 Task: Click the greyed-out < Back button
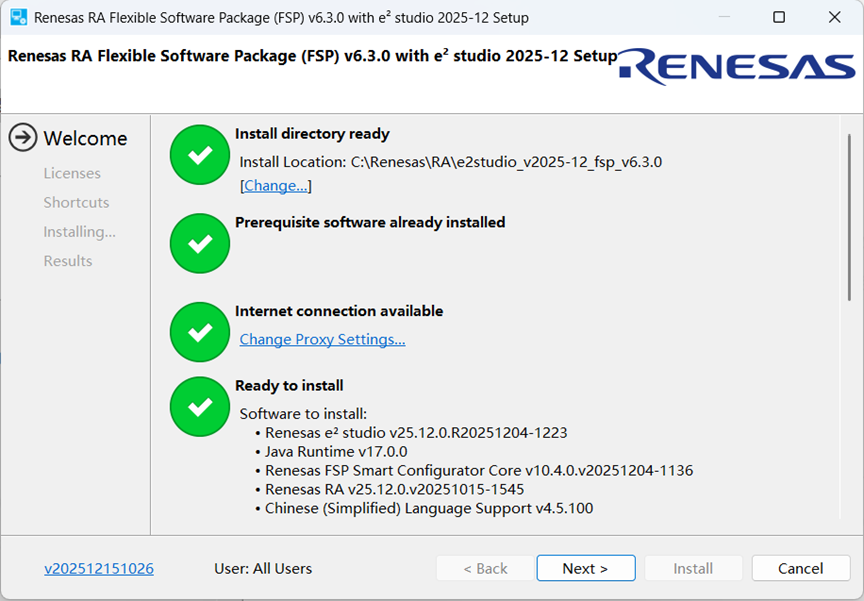pyautogui.click(x=485, y=568)
